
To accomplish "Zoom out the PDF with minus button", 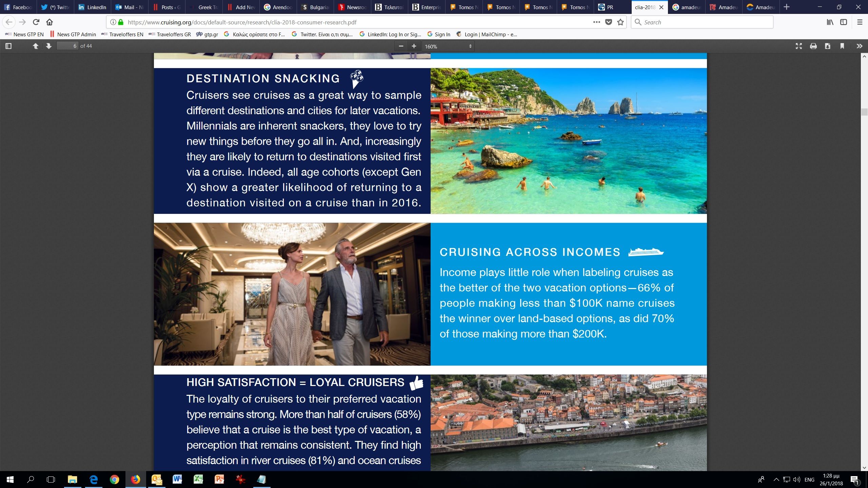I will pyautogui.click(x=401, y=46).
